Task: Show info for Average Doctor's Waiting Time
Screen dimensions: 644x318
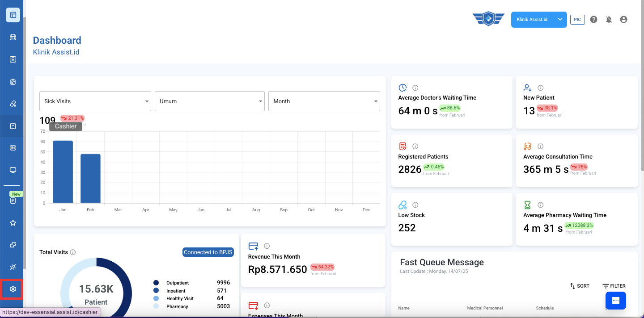Action: (x=415, y=88)
